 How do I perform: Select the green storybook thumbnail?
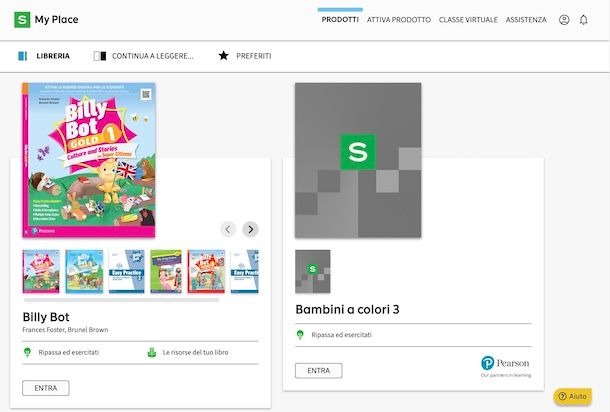166,271
